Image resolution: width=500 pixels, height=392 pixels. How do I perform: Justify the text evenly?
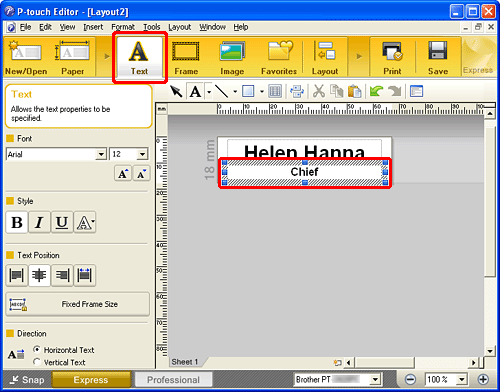85,275
